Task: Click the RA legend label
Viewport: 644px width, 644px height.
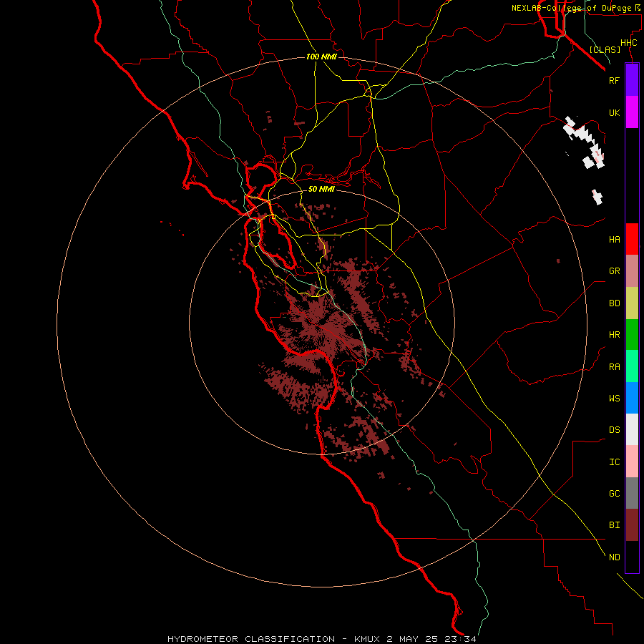Action: pyautogui.click(x=614, y=367)
